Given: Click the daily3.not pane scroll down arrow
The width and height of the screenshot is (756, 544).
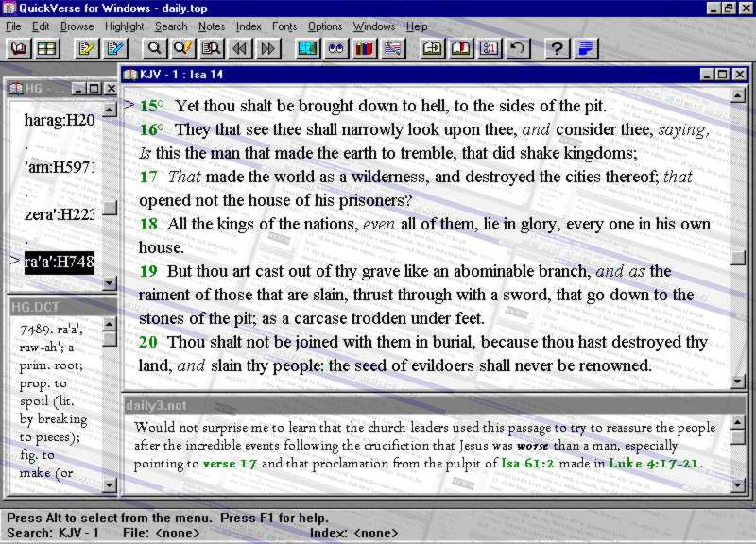Looking at the screenshot, I should click(738, 484).
